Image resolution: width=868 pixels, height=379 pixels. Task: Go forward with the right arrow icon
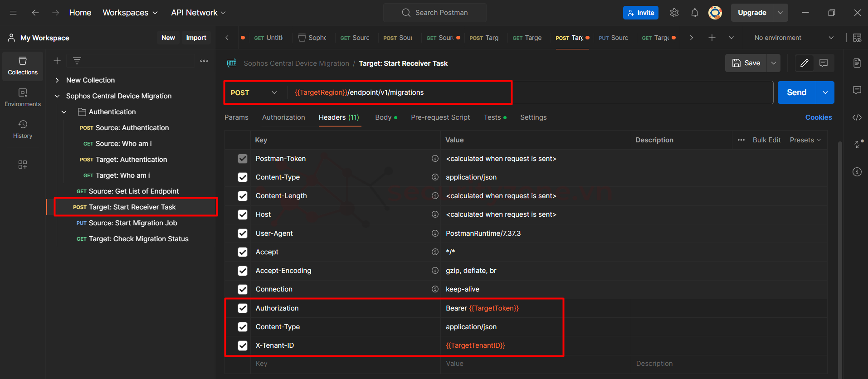[x=56, y=13]
